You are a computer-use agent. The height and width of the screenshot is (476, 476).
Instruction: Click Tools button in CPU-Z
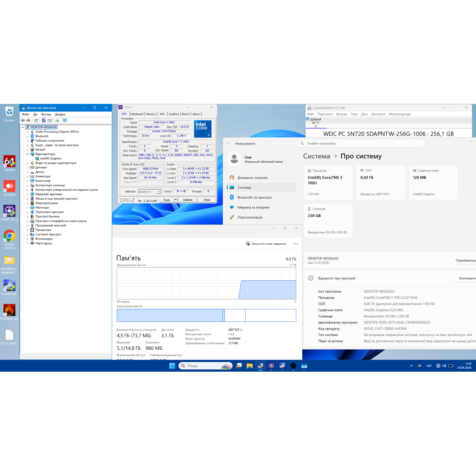167,200
